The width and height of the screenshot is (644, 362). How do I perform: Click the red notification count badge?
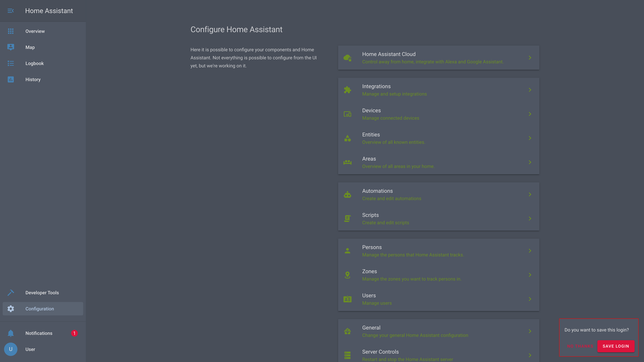pos(74,333)
